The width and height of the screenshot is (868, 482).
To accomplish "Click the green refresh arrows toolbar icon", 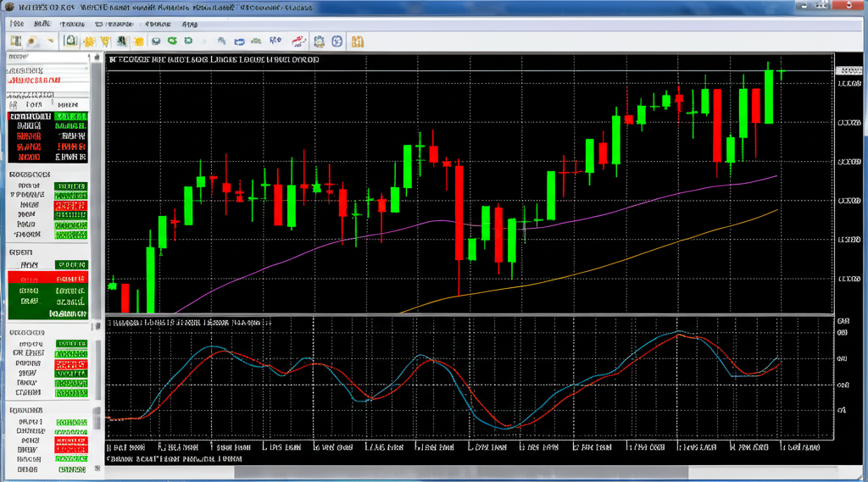I will 173,41.
